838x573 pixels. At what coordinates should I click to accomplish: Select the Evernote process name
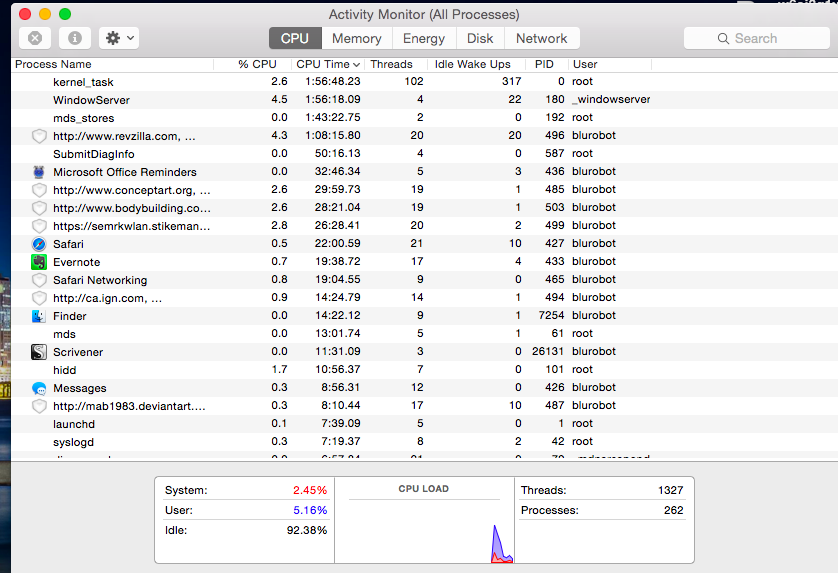click(x=76, y=262)
